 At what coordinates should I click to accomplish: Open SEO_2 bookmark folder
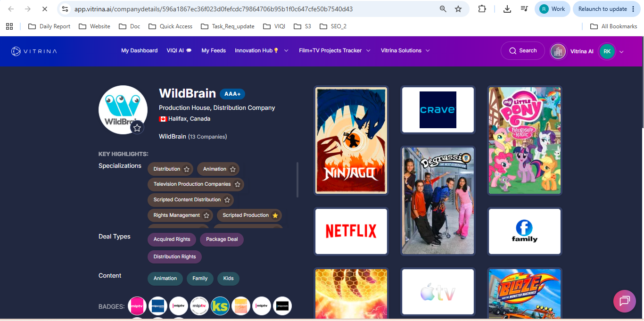tap(333, 26)
